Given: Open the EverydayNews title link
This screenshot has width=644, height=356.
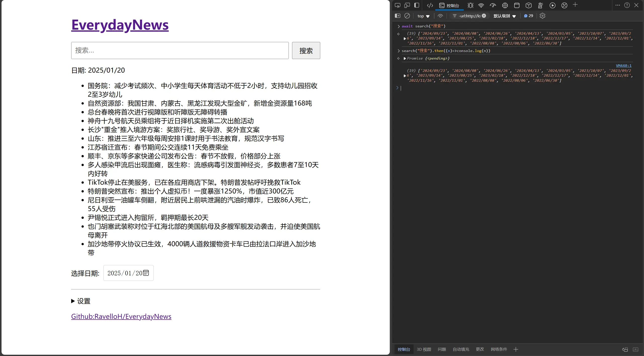Looking at the screenshot, I should (x=120, y=25).
